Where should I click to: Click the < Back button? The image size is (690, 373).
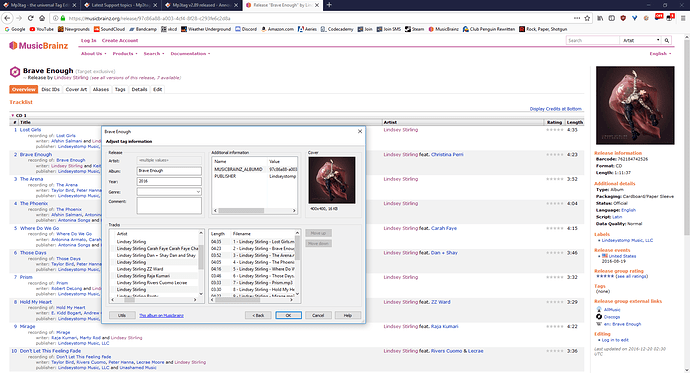click(x=258, y=315)
